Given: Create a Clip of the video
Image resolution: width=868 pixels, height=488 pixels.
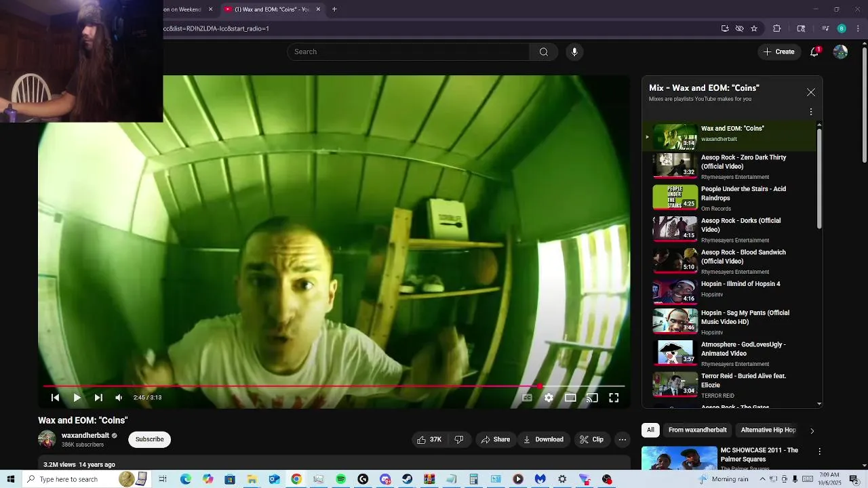Looking at the screenshot, I should pyautogui.click(x=591, y=440).
